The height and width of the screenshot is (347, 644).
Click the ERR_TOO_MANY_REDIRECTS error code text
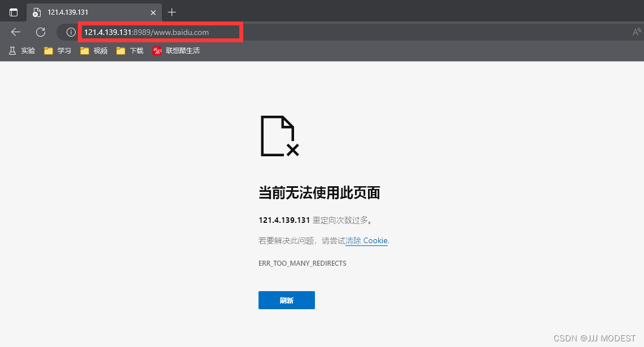303,263
